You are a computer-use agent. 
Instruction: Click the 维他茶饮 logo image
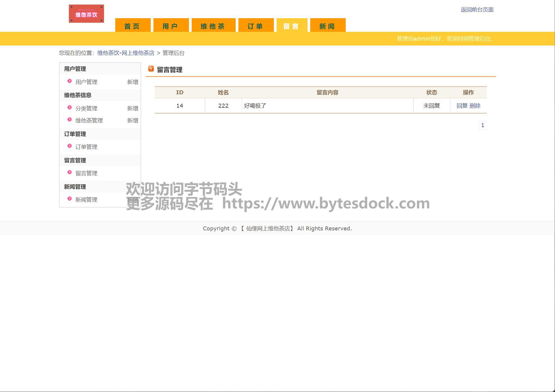click(x=86, y=14)
